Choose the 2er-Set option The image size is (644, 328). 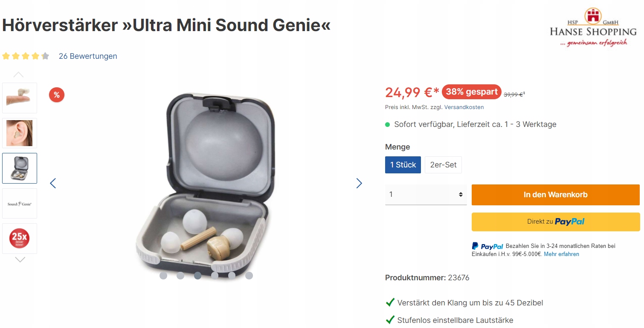(443, 165)
